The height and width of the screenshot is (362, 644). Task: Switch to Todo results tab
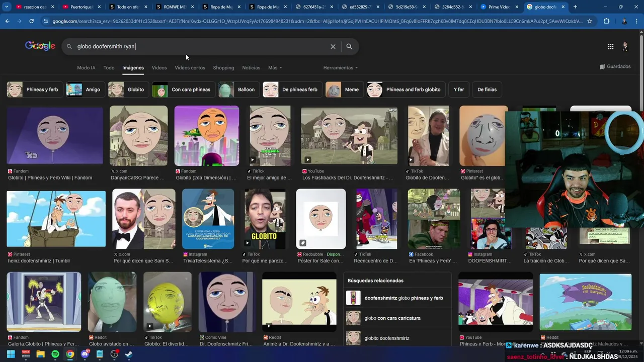click(109, 68)
